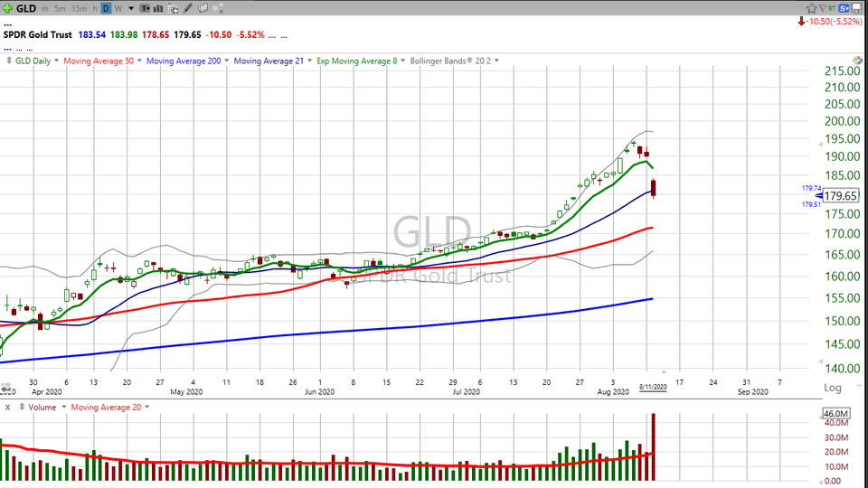Click the 8/11/2020 date marker on time axis

652,386
